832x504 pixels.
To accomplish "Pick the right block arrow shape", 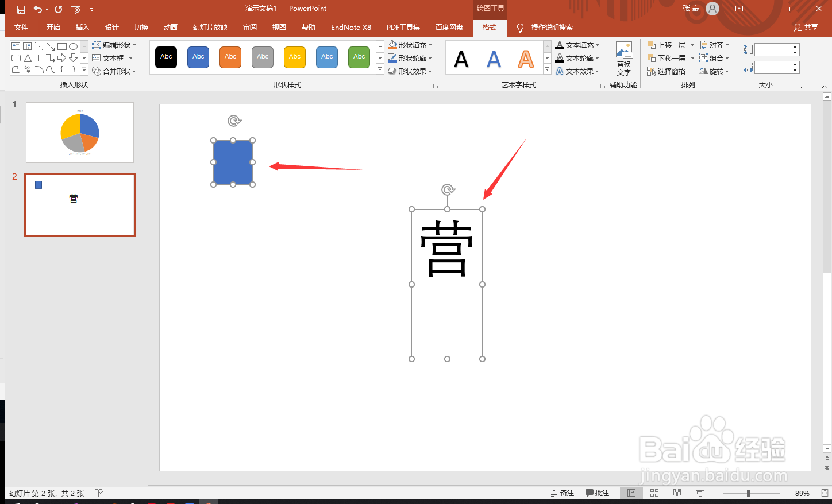I will coord(61,58).
